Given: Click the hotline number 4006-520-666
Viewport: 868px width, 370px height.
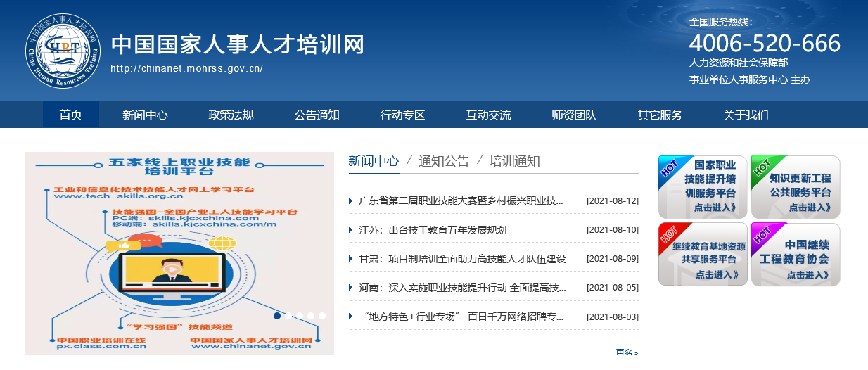Looking at the screenshot, I should (x=765, y=44).
